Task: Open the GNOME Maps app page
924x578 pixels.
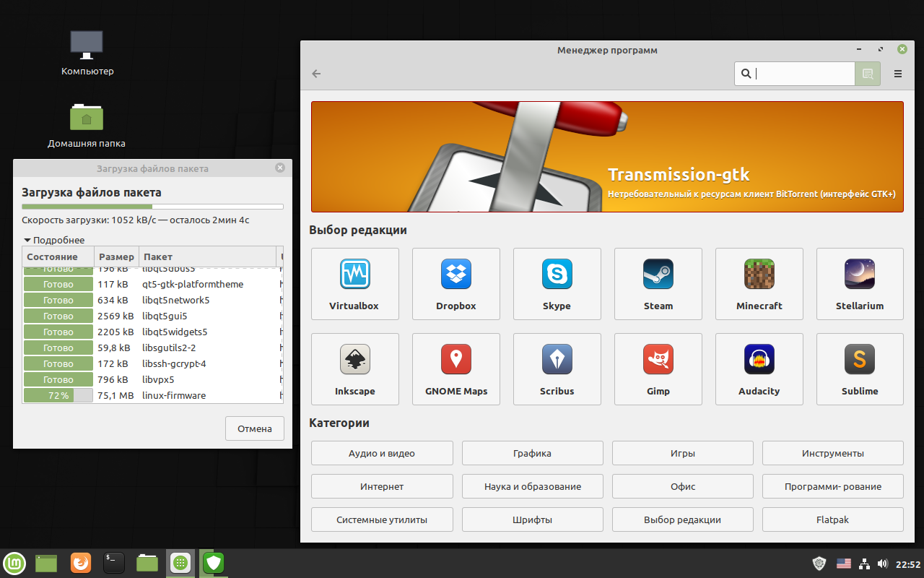Action: [456, 368]
